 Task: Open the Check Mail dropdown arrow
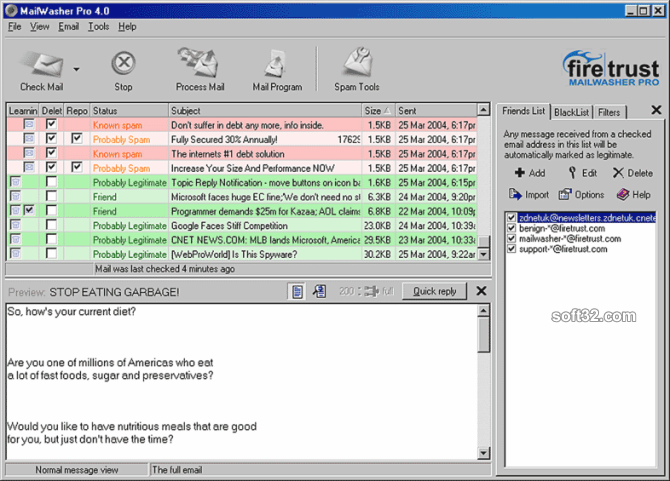(x=76, y=69)
